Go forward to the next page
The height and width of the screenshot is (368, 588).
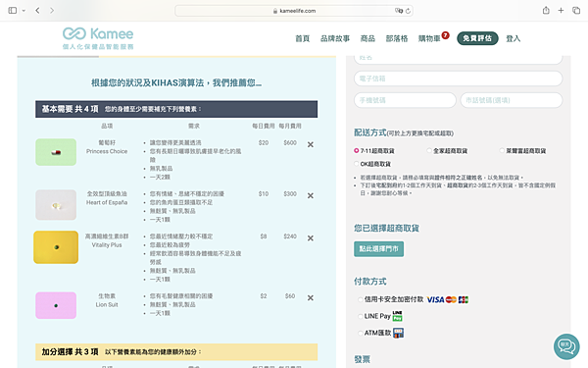52,10
